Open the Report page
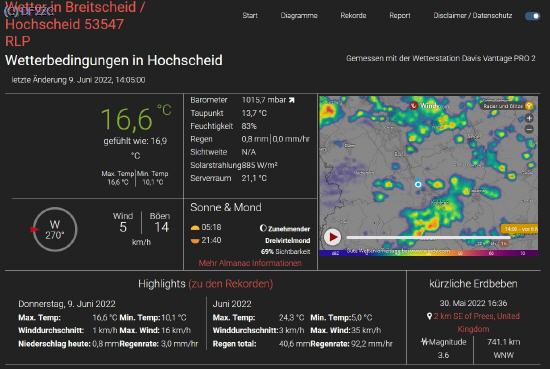 (x=400, y=15)
